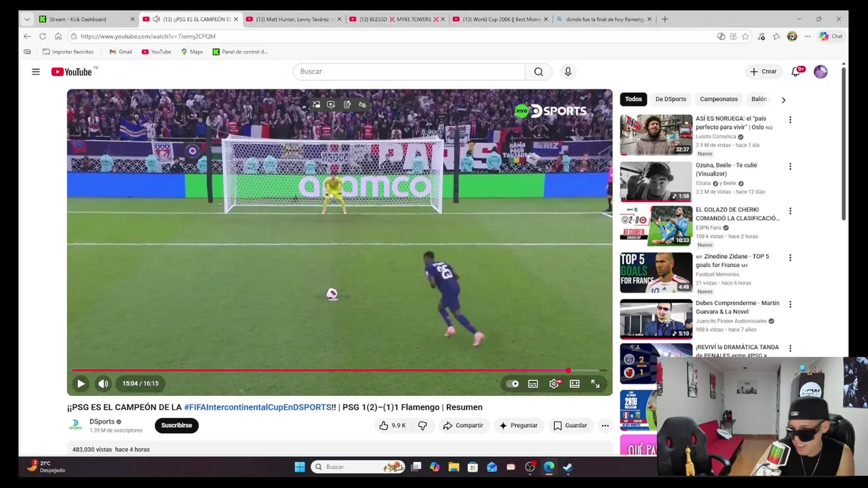Show more filter chips with the right arrow
The width and height of the screenshot is (868, 488).
tap(783, 100)
